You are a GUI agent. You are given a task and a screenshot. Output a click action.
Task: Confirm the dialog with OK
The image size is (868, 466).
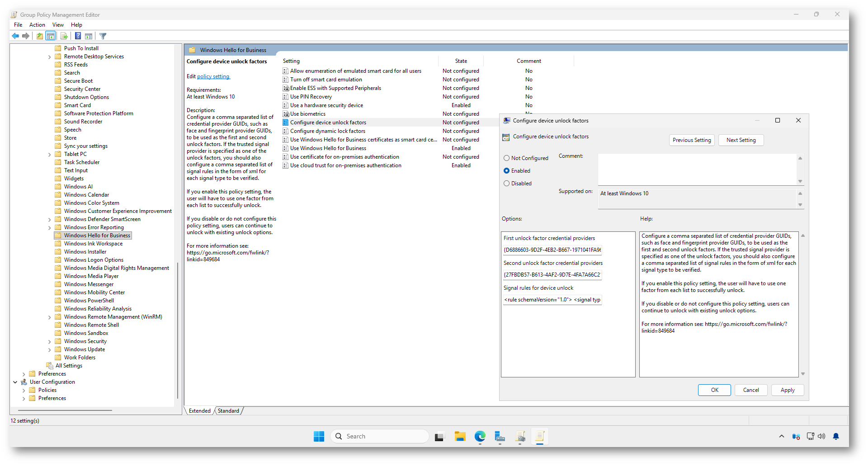click(714, 390)
